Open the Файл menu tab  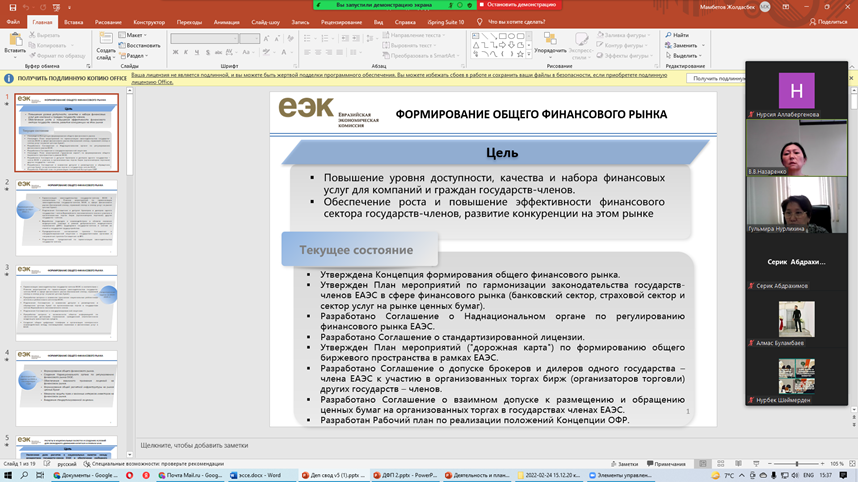[x=13, y=22]
